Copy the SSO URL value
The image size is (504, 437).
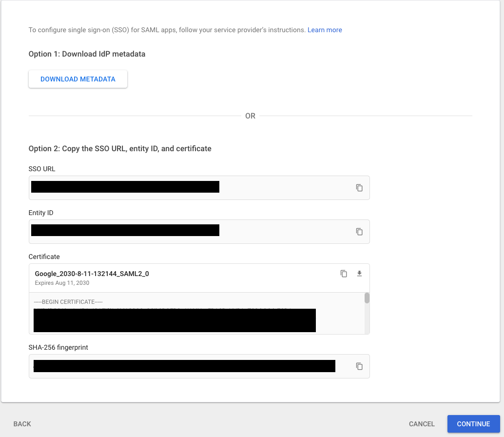coord(359,188)
